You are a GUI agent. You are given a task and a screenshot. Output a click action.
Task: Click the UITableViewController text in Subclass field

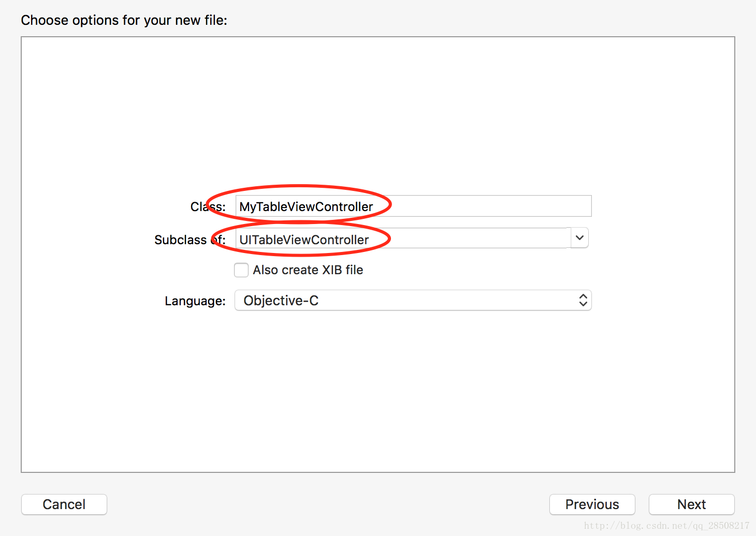pyautogui.click(x=304, y=240)
